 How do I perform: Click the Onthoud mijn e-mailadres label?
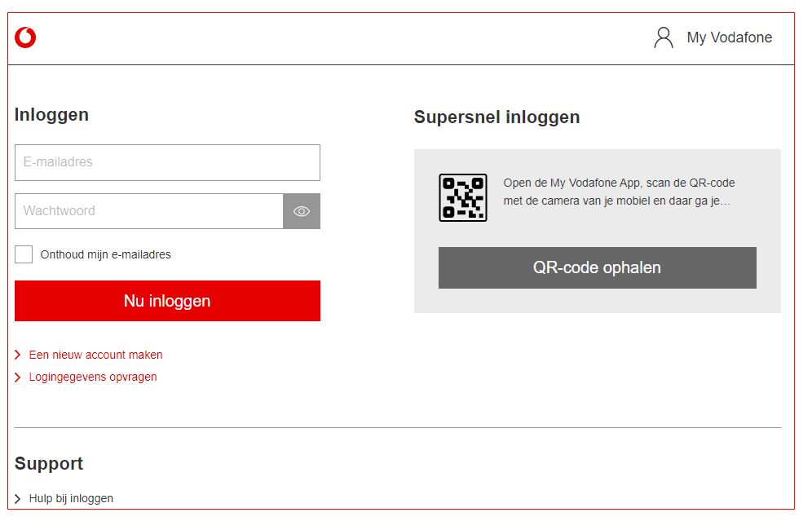106,255
